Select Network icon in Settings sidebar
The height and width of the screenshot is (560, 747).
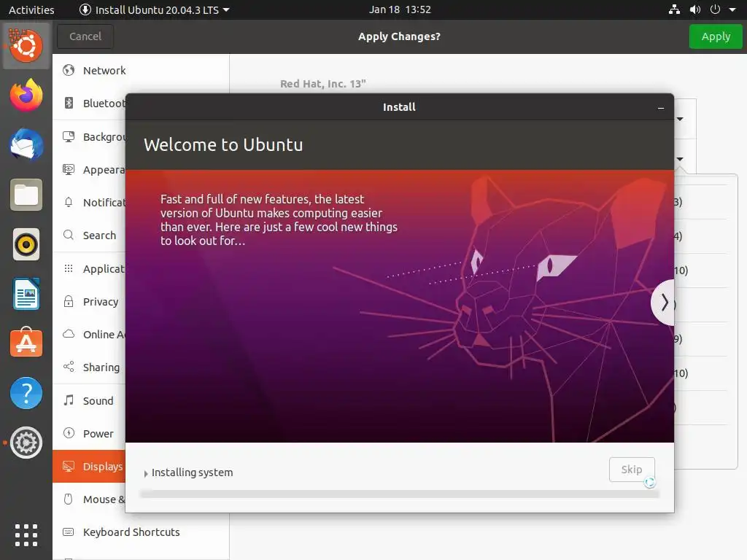point(69,71)
